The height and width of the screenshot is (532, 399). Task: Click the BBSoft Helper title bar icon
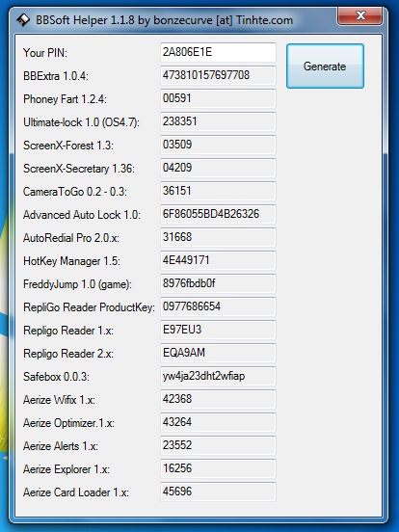click(23, 19)
